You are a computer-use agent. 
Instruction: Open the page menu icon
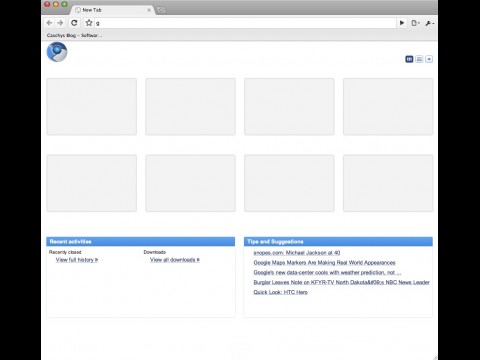point(415,23)
